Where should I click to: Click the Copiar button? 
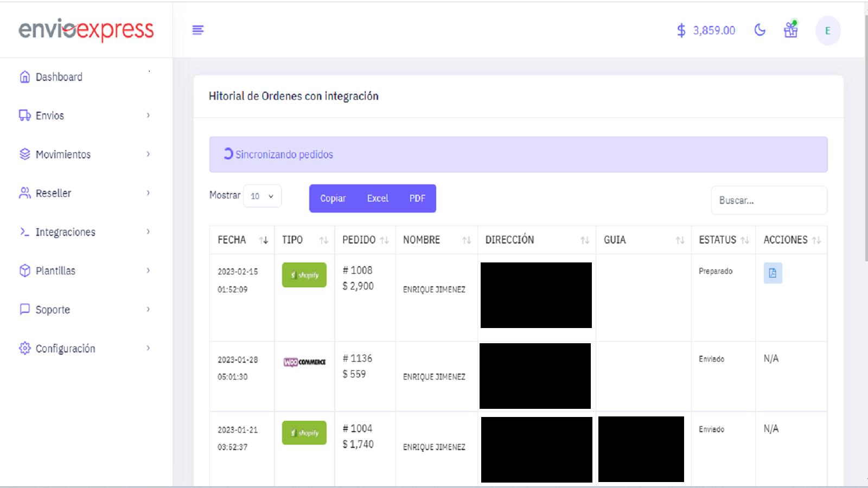(333, 198)
